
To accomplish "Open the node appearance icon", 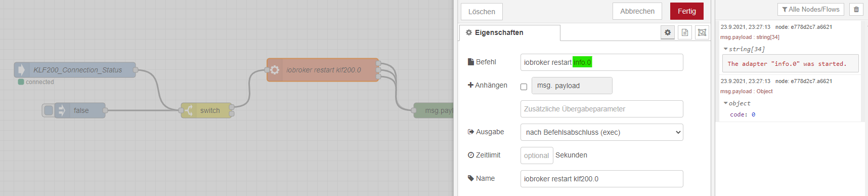I will [702, 32].
